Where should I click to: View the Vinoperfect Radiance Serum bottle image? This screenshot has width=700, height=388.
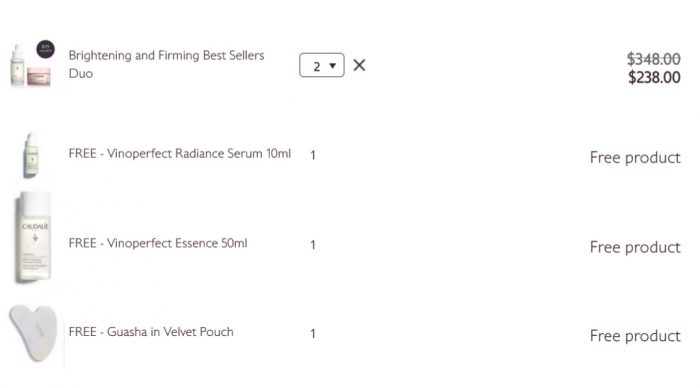tap(32, 154)
